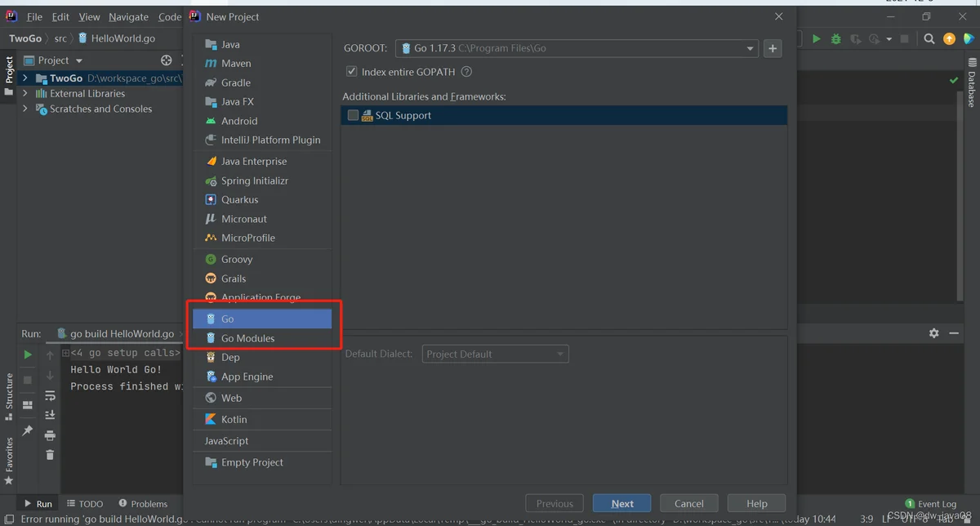Uncheck Index entire GOPATH checkbox
The width and height of the screenshot is (980, 526).
click(x=352, y=72)
